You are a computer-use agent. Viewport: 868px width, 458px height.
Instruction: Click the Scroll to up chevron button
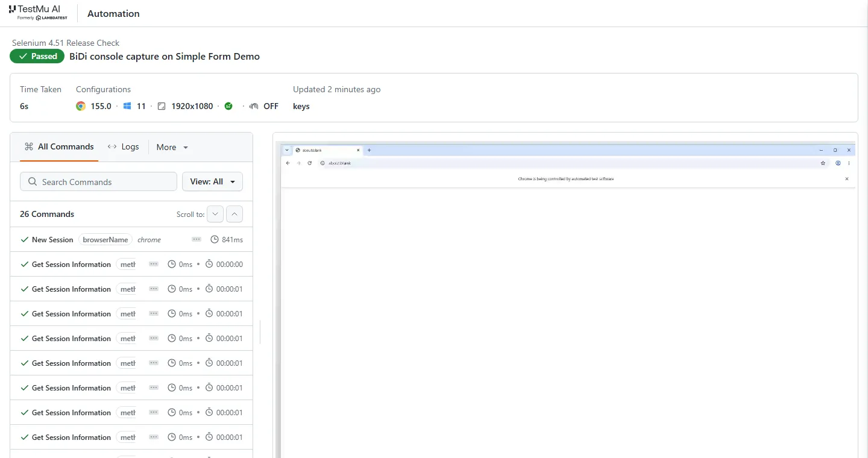click(x=234, y=214)
